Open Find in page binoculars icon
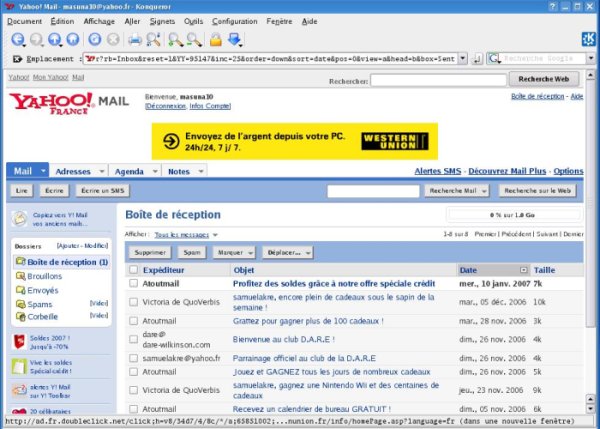This screenshot has height=429, width=600. (153, 39)
